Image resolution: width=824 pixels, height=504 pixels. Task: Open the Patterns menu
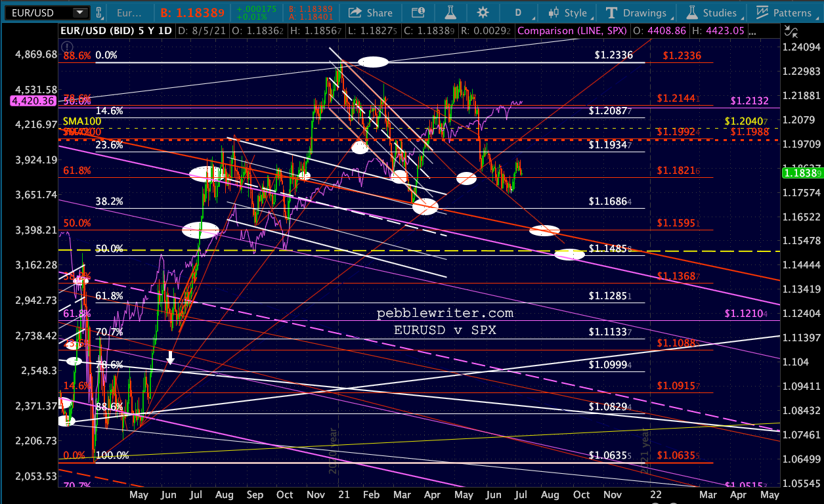pos(785,12)
